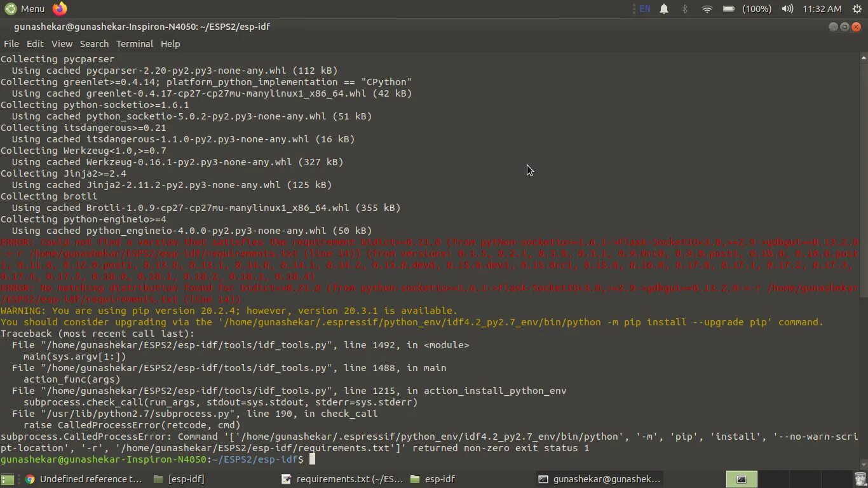This screenshot has height=488, width=868.
Task: Open the clock showing 11:32 AM
Action: 822,9
